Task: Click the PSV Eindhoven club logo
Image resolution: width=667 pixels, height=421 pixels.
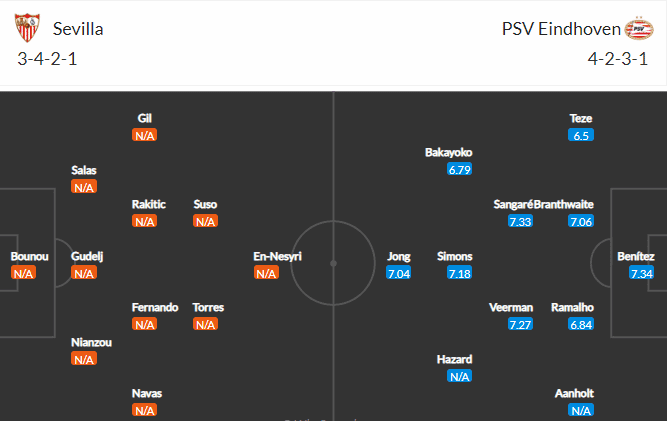Action: pyautogui.click(x=638, y=28)
